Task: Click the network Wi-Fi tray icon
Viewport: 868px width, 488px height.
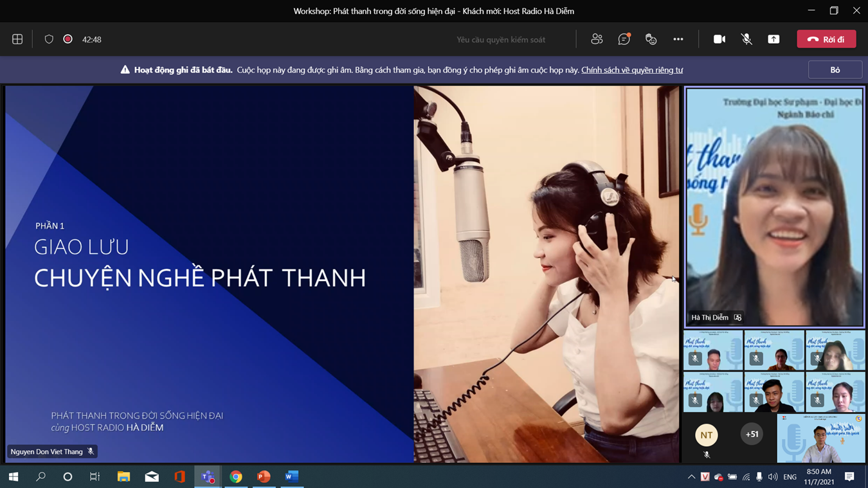Action: pyautogui.click(x=746, y=477)
